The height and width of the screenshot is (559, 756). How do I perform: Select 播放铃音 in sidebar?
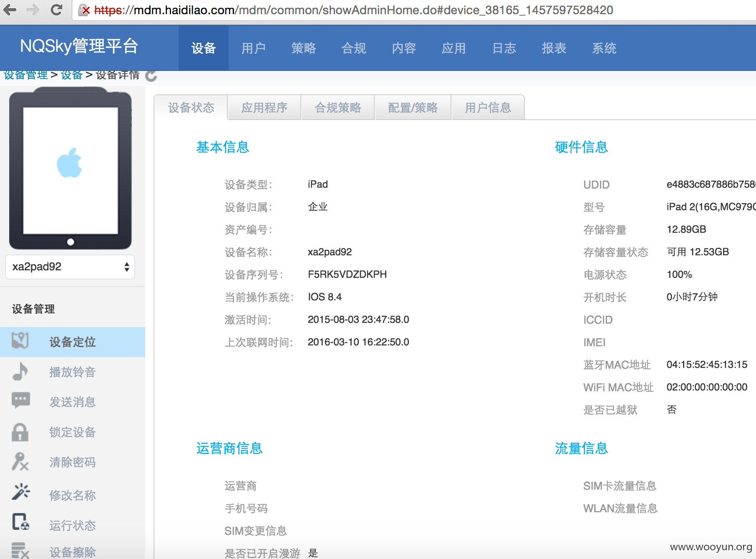point(73,372)
